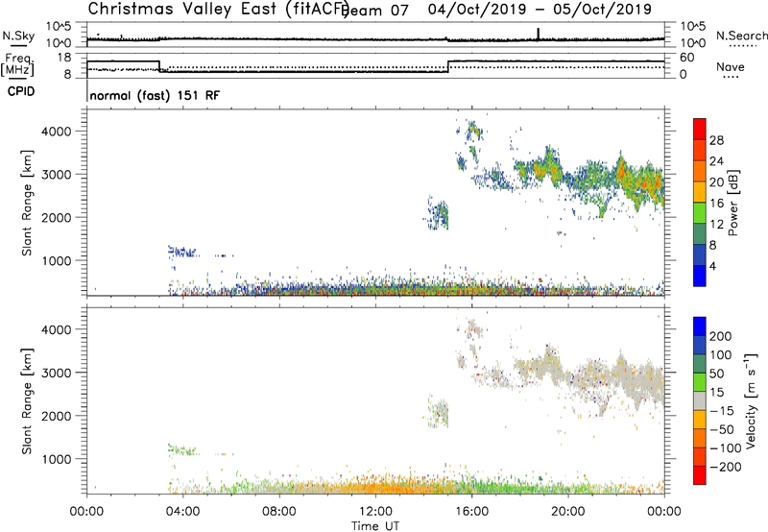Click the 'Slant Range [km]' label of velocity panel
768x532 pixels.
[27, 401]
